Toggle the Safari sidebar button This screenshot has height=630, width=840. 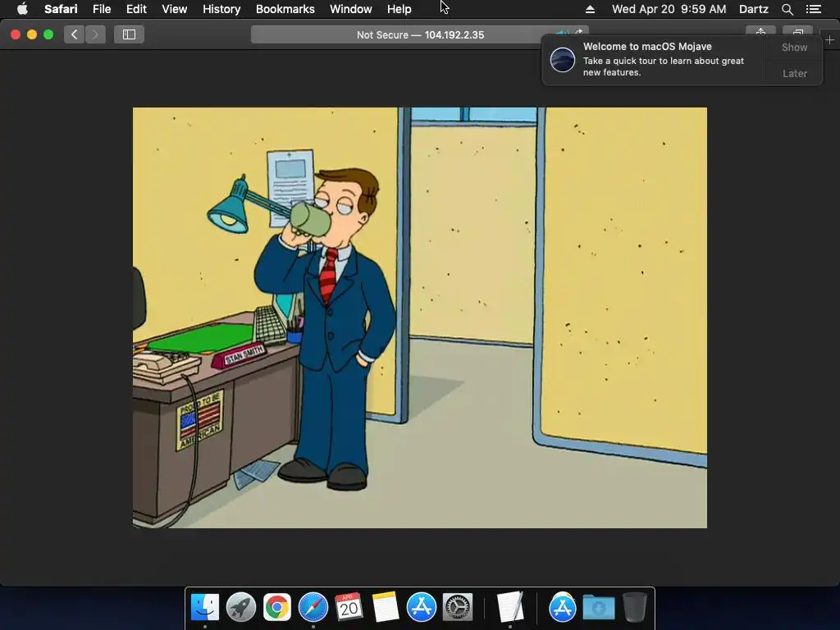tap(129, 34)
